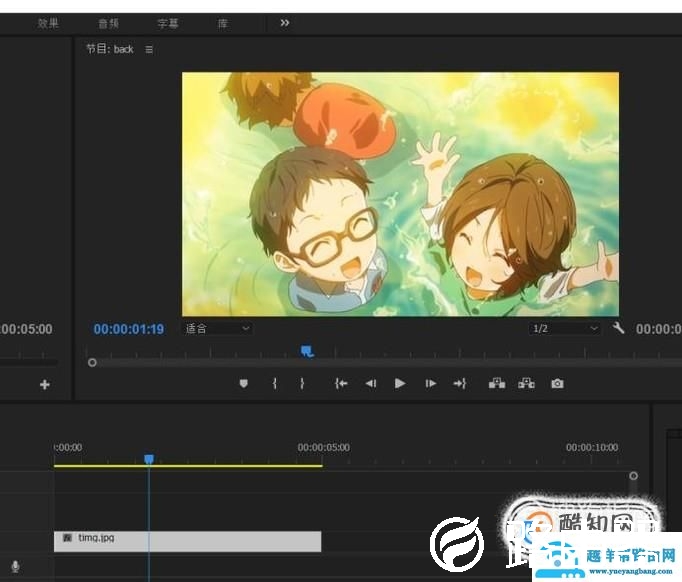This screenshot has height=582, width=682.
Task: Switch to the 音频 workspace tab
Action: [108, 23]
